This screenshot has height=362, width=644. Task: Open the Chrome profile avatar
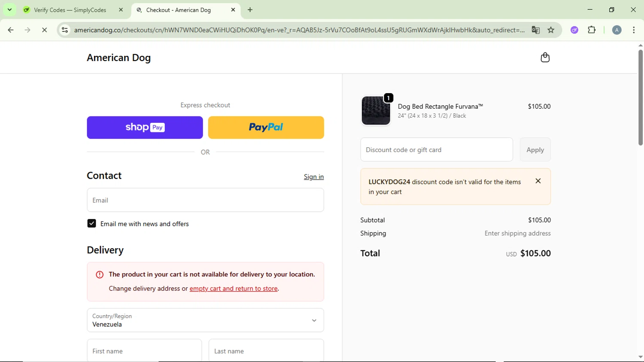click(617, 30)
